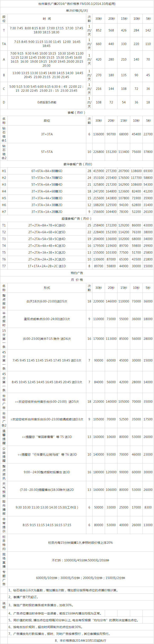Click price 155000 in the T5 row
The height and width of the screenshot is (644, 154).
(99, 253)
